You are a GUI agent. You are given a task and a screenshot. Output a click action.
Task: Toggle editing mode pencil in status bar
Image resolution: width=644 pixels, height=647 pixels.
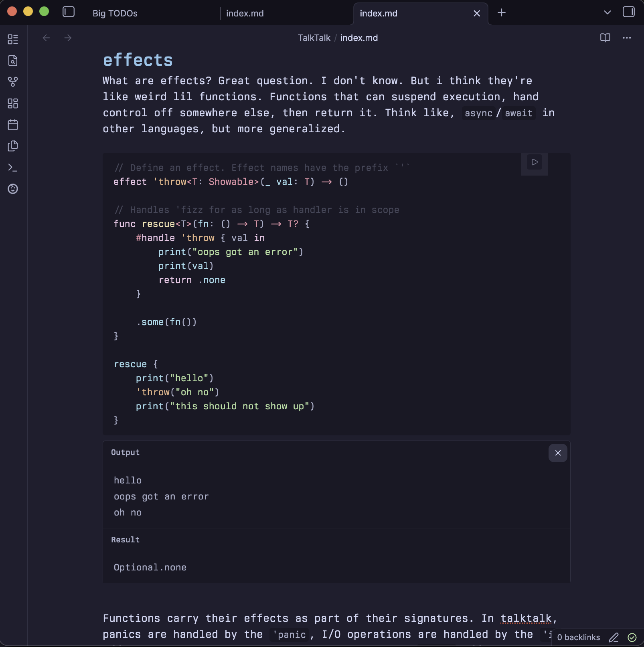pos(614,637)
